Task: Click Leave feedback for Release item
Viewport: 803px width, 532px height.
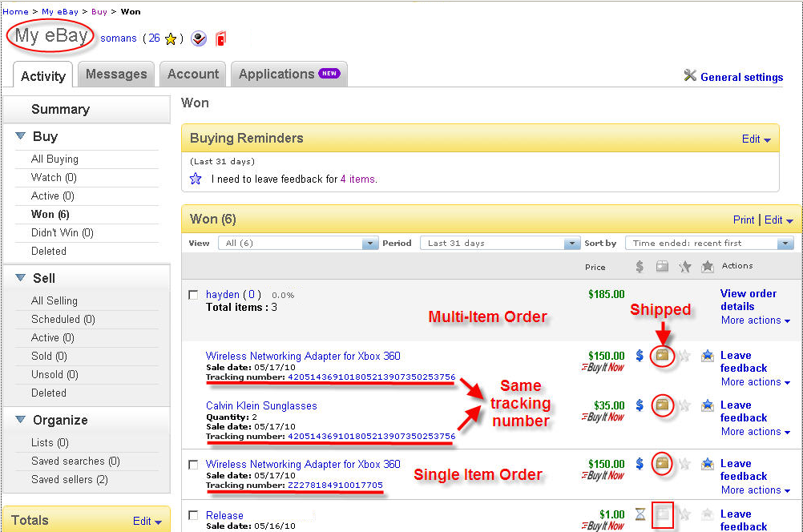Action: point(744,520)
